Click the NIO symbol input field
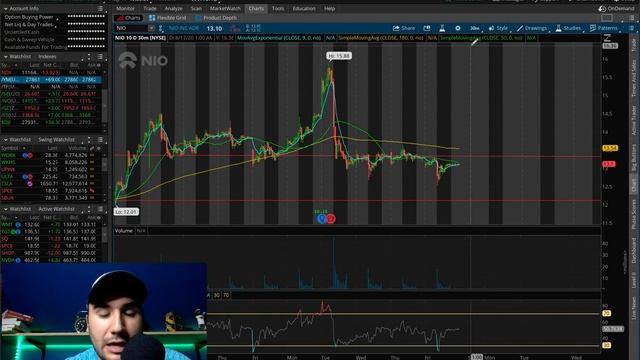The image size is (640, 360). click(x=131, y=28)
